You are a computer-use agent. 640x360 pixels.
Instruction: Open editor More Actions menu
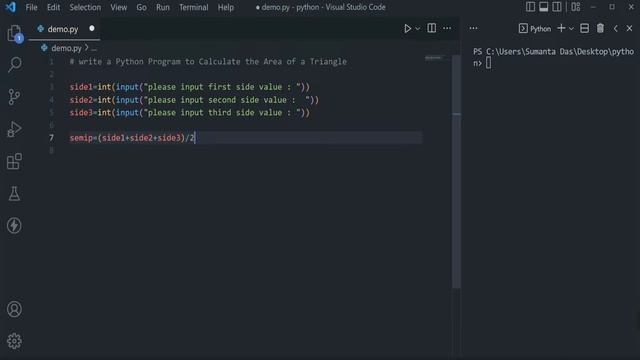click(x=447, y=28)
